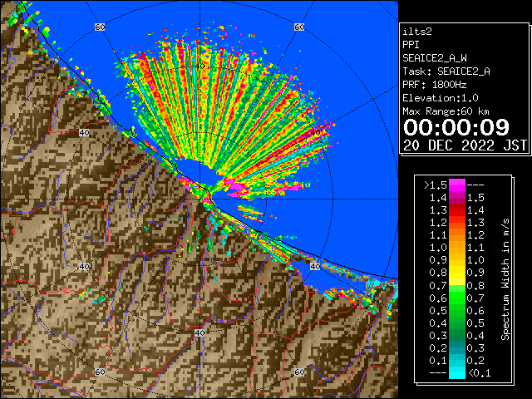Click the Spectrum Width in m/s legend title
Image resolution: width=532 pixels, height=399 pixels.
pyautogui.click(x=505, y=279)
